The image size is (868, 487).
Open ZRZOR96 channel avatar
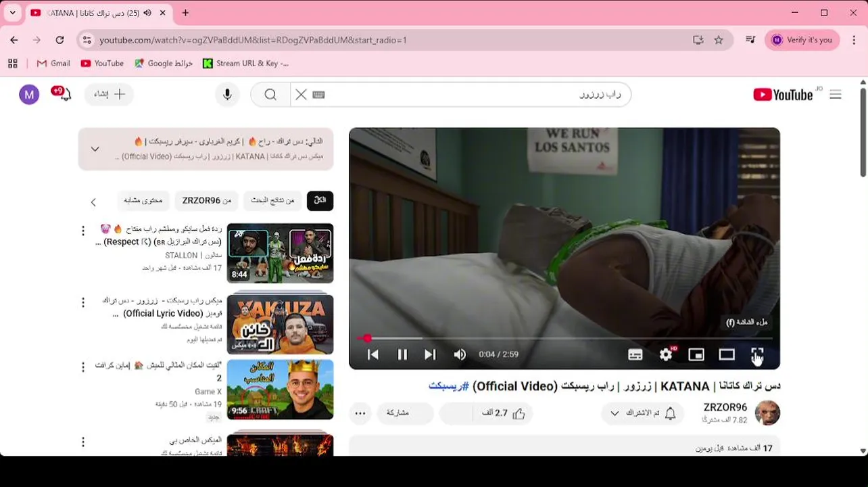tap(767, 413)
